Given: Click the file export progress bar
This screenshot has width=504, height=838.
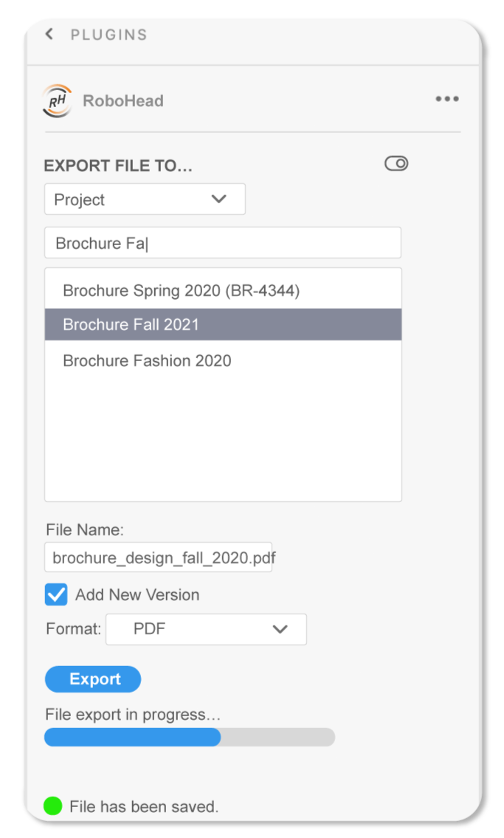Looking at the screenshot, I should point(190,737).
